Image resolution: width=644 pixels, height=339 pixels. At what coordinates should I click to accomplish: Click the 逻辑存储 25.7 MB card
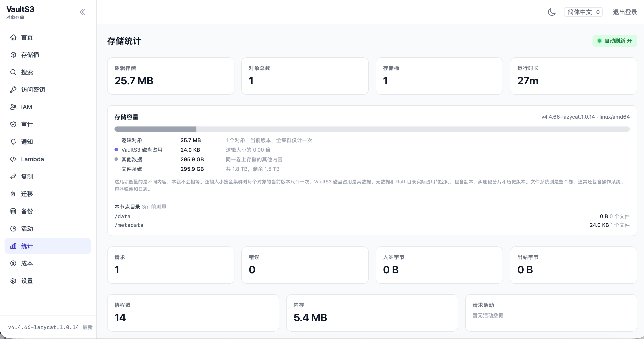point(171,76)
